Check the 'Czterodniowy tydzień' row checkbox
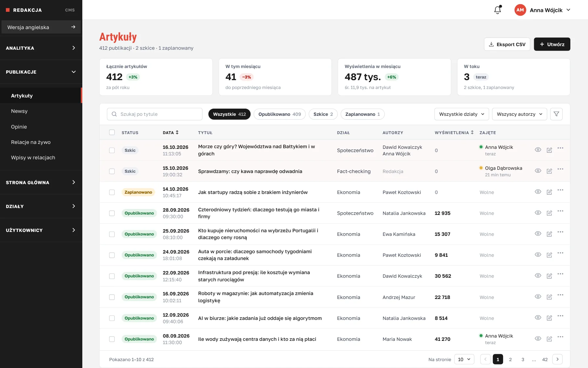This screenshot has width=588, height=368. (112, 213)
